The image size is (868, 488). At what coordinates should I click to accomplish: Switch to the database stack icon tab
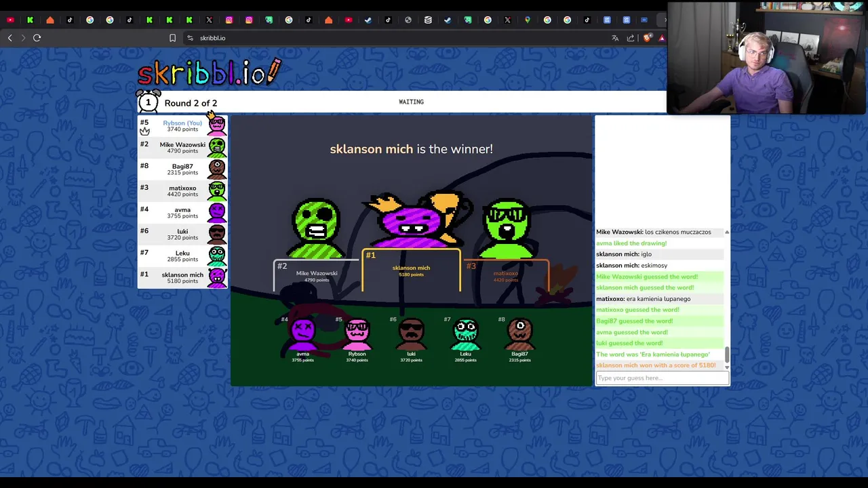coord(428,20)
